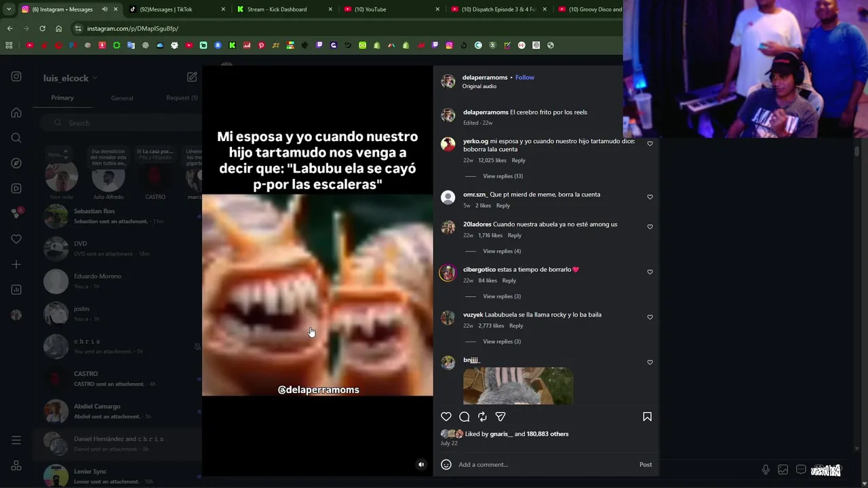Like cibergotico's comment

click(x=650, y=272)
